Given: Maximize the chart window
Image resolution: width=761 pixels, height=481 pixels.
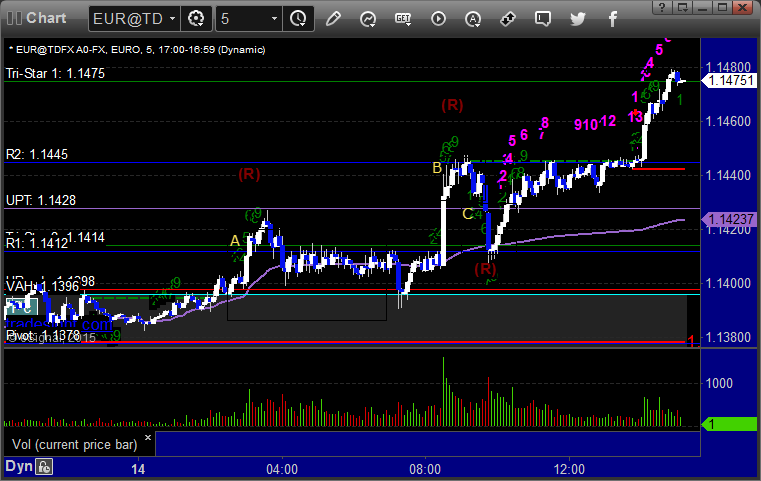Looking at the screenshot, I should tap(723, 7).
